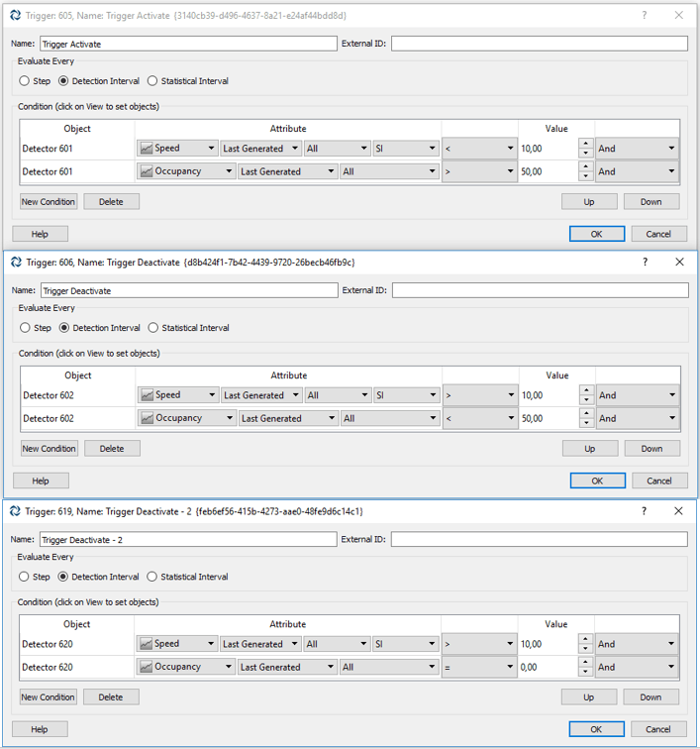
Task: Click Value column header in Trigger Activate window
Action: coord(556,129)
